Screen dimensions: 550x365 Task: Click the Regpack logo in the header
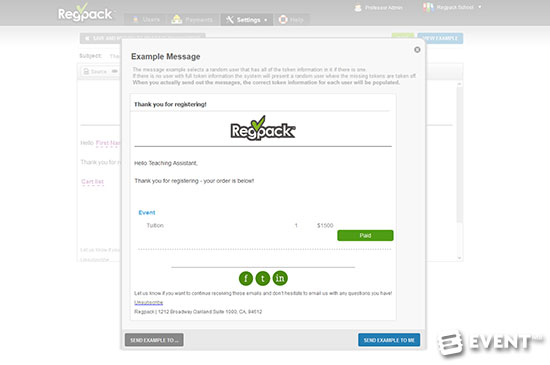point(85,13)
